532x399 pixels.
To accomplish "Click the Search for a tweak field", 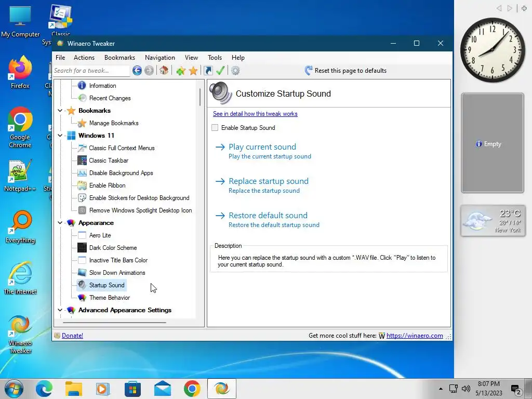I will click(91, 71).
